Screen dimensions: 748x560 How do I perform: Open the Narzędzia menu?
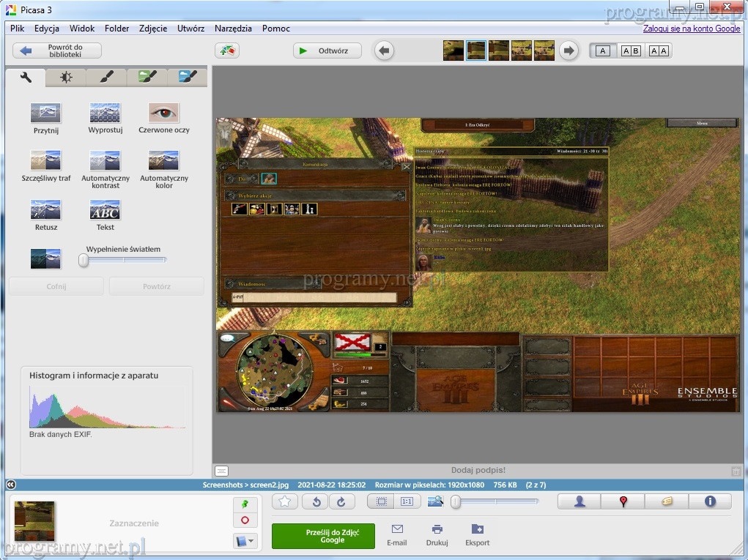pos(233,29)
